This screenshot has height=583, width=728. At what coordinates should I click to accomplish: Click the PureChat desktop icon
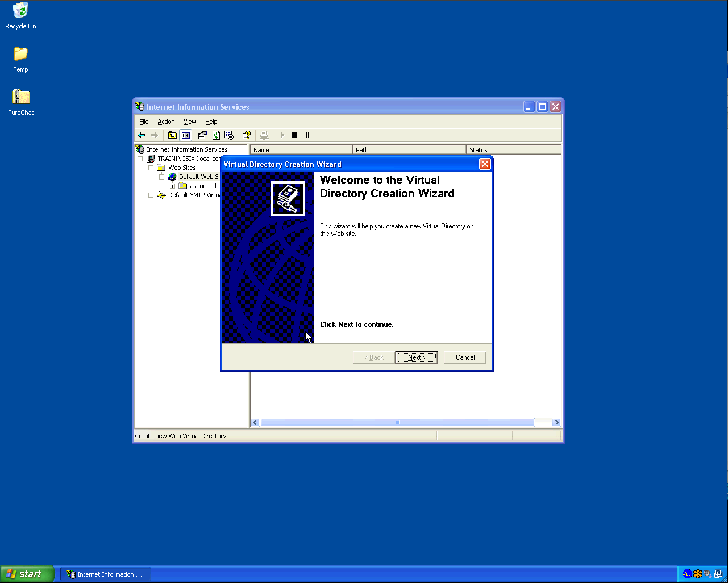point(21,98)
